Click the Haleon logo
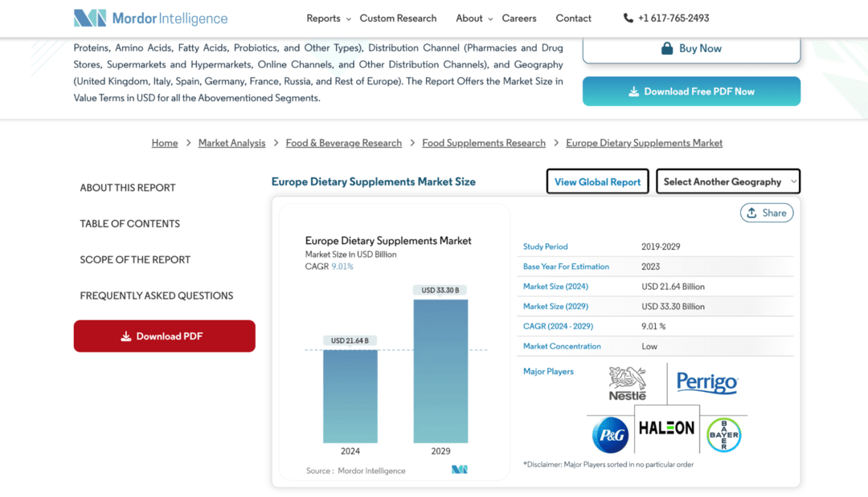 click(666, 428)
